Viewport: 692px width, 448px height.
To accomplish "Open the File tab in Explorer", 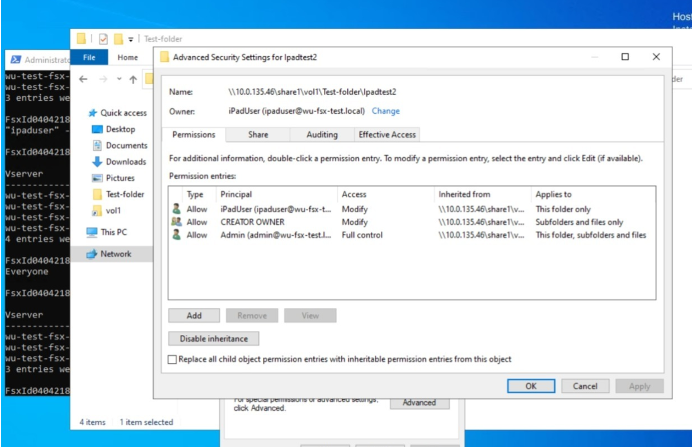I will [x=89, y=57].
